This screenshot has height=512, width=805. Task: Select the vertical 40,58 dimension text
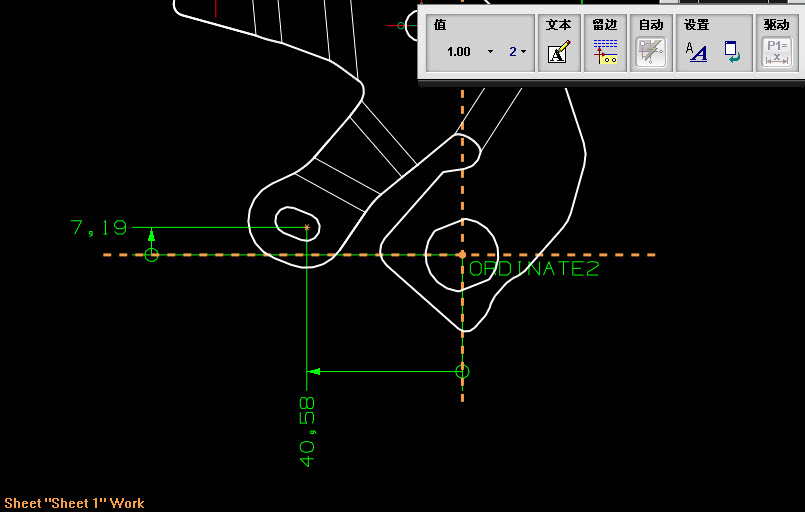point(307,431)
